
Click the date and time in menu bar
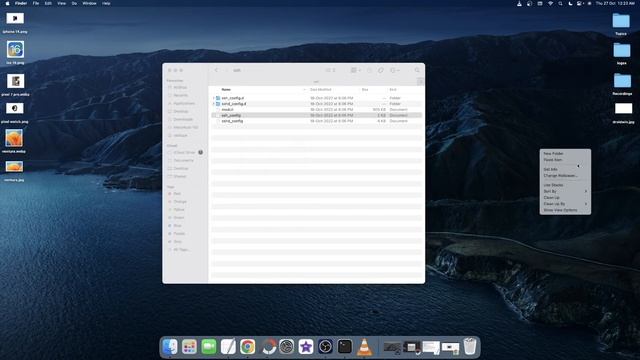[615, 3]
